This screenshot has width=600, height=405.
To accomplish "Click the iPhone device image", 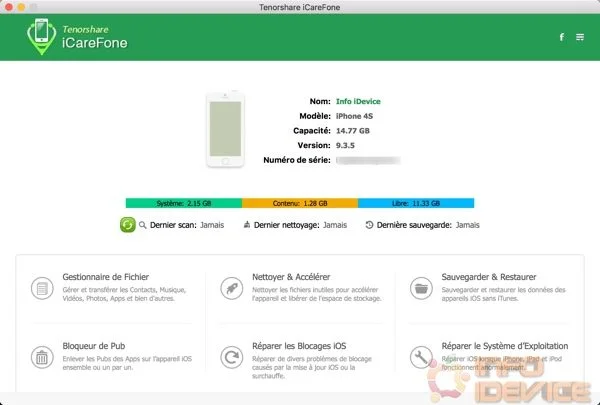I will [225, 130].
